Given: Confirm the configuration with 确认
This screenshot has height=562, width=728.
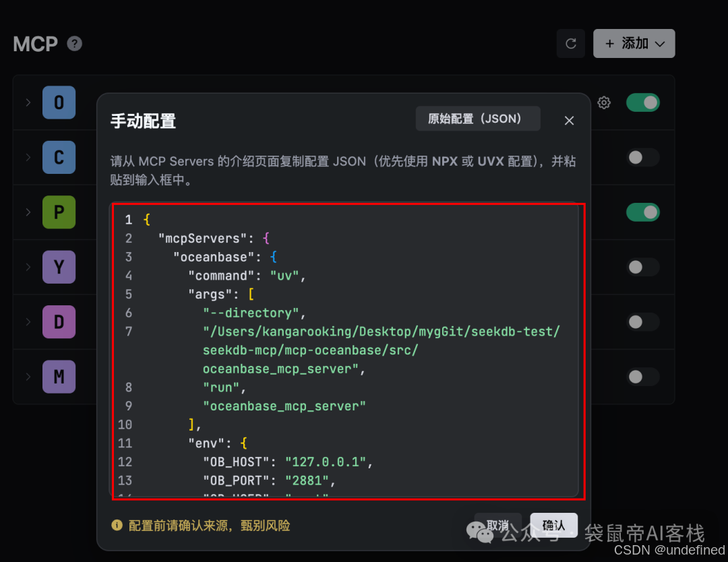Looking at the screenshot, I should click(x=553, y=524).
